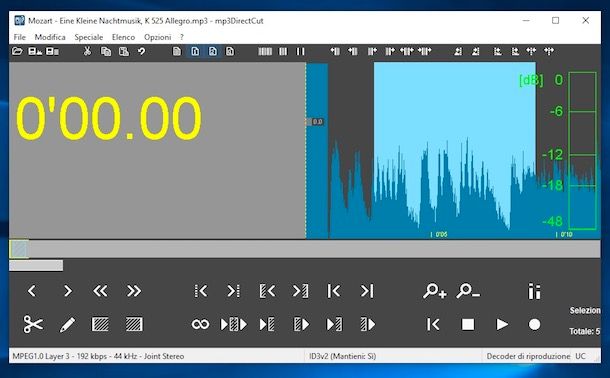Click the undo curved-arrow icon
The width and height of the screenshot is (610, 378).
[142, 51]
